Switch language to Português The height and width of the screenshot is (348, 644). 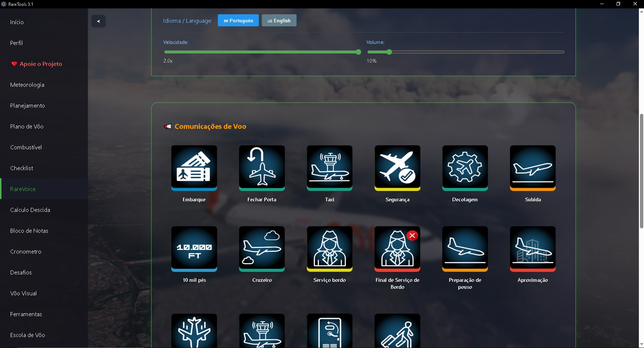[238, 20]
